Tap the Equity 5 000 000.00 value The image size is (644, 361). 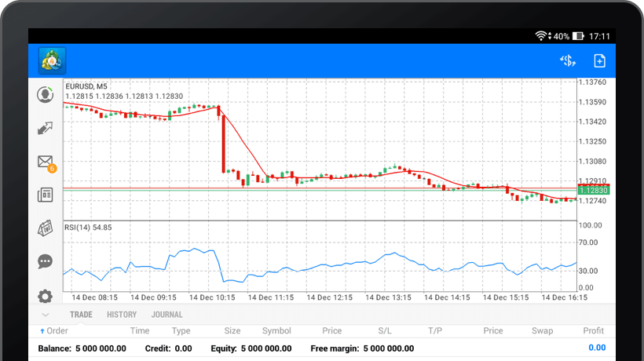[x=251, y=348]
